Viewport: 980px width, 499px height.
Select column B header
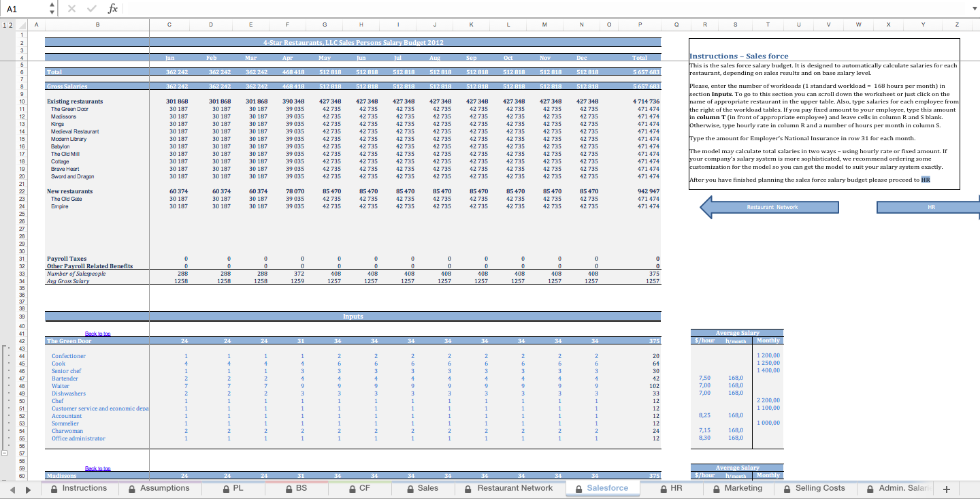97,25
